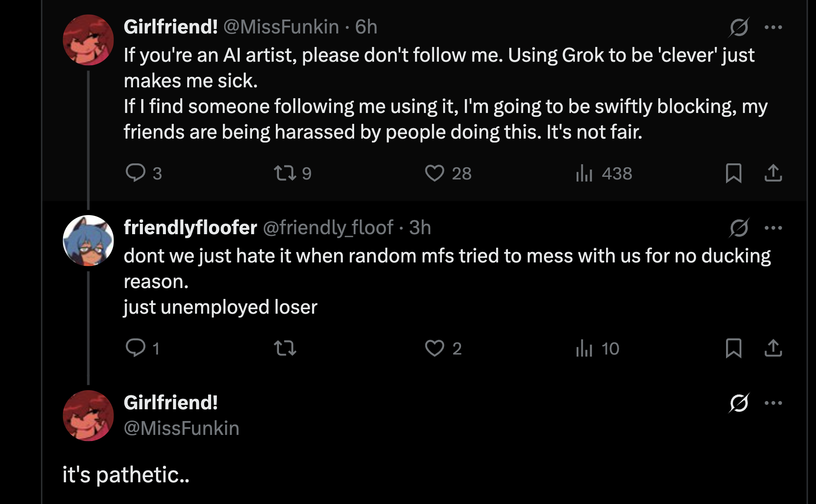Open more options on friendlyfloofer's tweet
This screenshot has width=816, height=504.
coord(773,228)
